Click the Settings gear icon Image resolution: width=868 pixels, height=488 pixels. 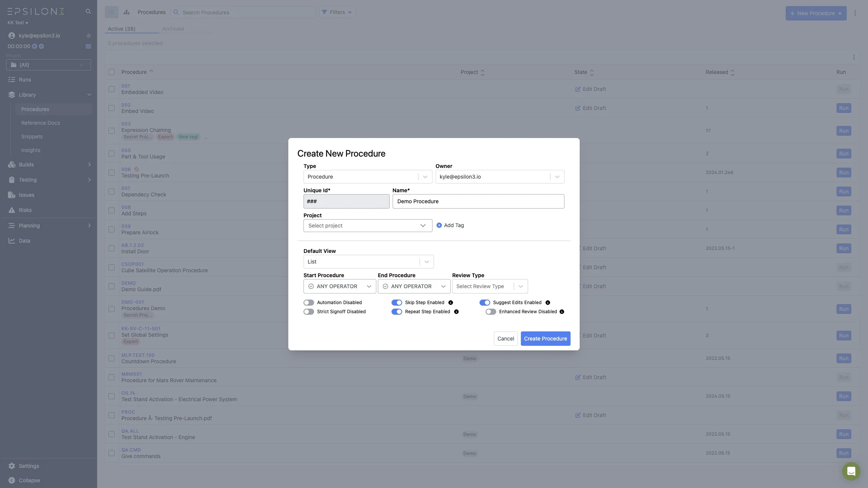(x=12, y=466)
